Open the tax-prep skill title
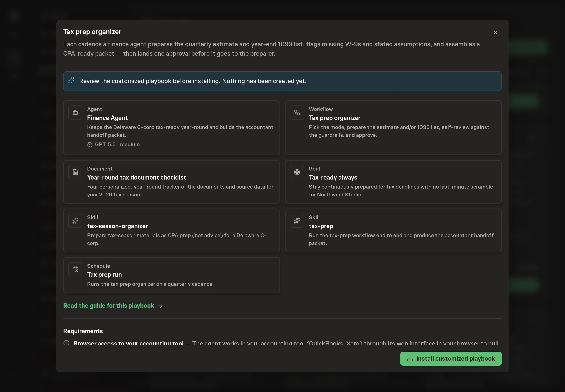The height and width of the screenshot is (392, 565). click(x=321, y=226)
